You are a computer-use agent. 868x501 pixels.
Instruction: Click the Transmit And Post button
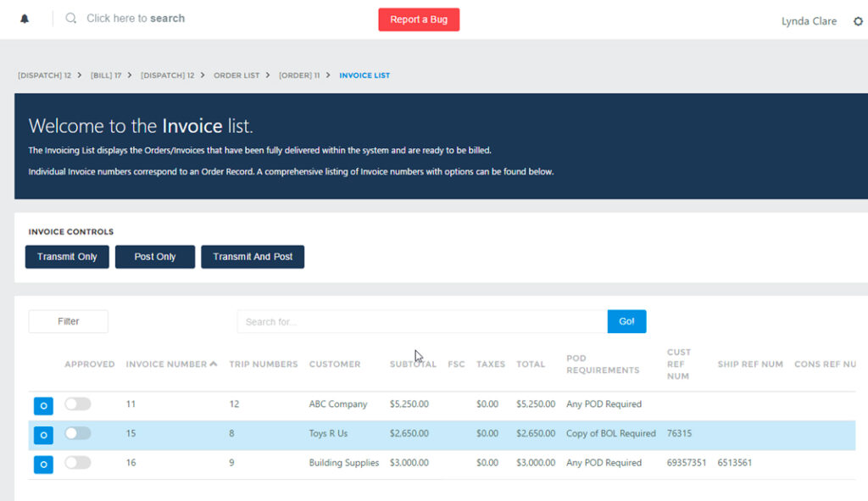tap(253, 256)
